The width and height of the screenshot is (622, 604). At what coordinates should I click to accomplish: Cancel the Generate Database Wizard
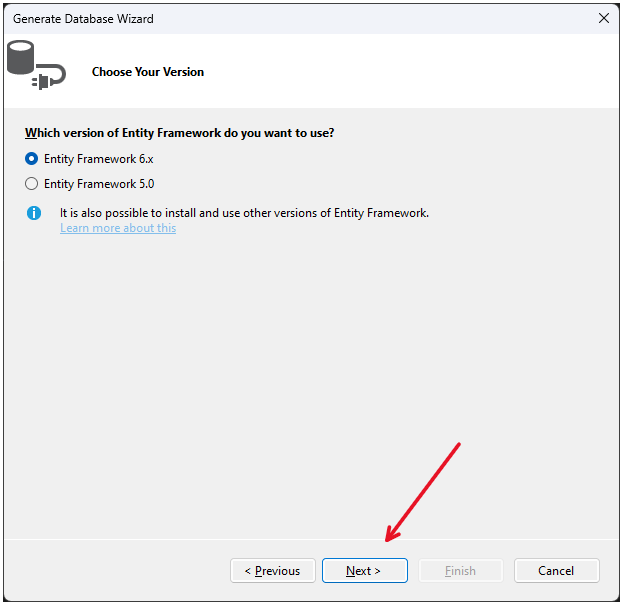[557, 571]
